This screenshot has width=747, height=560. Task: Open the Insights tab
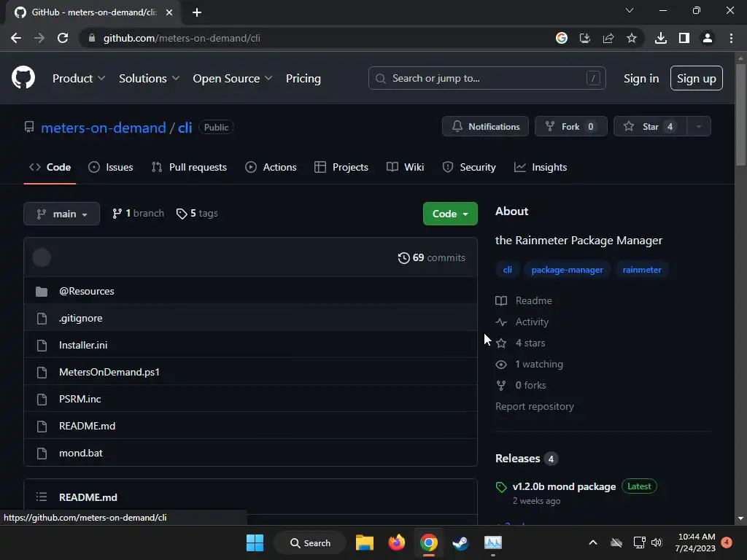(x=541, y=167)
